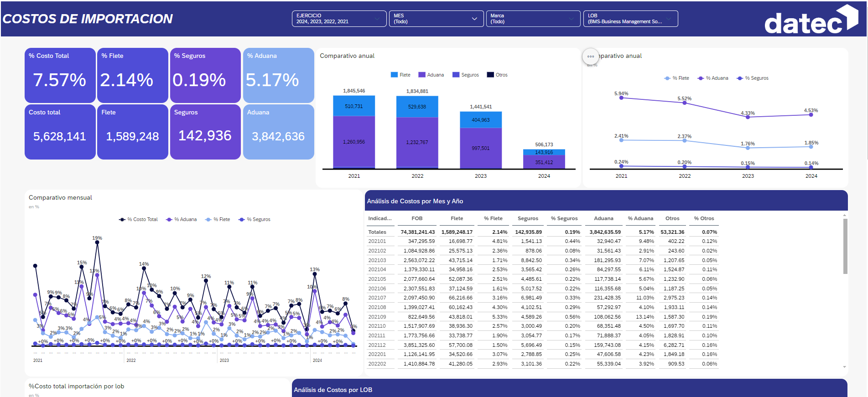Screen dimensions: 868x397
Task: Sort by the % Aduana column header
Action: [640, 218]
